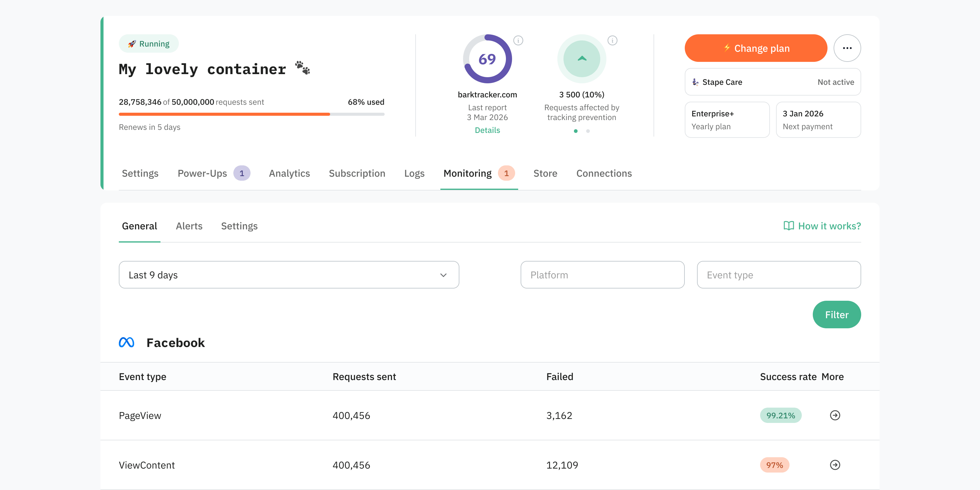Click the Change plan button
980x490 pixels.
click(x=756, y=48)
